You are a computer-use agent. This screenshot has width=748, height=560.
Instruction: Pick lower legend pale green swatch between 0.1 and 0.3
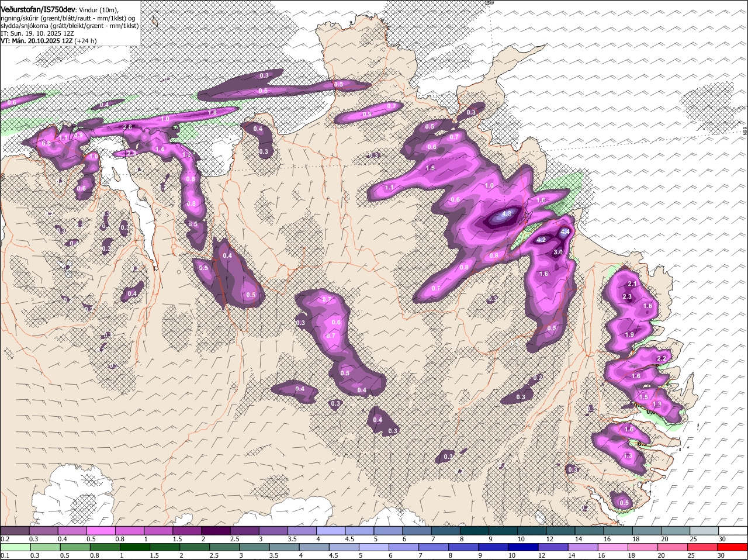point(15,547)
